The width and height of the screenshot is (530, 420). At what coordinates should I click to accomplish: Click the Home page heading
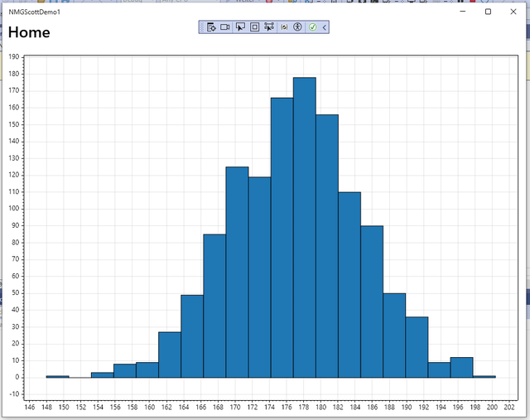(x=29, y=33)
